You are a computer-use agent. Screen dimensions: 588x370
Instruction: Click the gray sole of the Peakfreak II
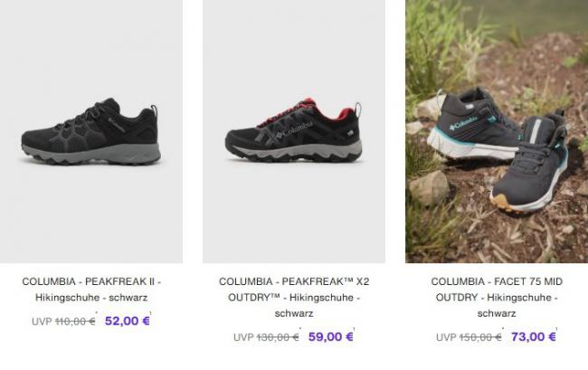click(x=92, y=153)
